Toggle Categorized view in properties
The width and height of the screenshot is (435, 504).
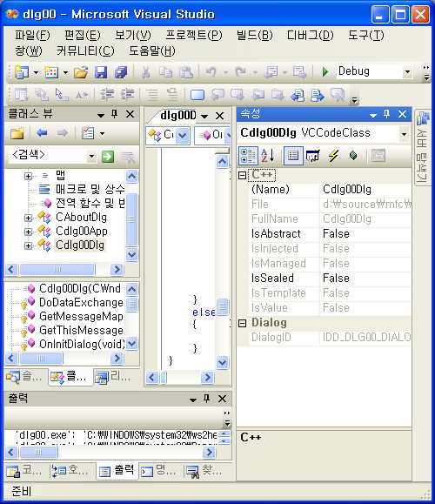(x=248, y=156)
